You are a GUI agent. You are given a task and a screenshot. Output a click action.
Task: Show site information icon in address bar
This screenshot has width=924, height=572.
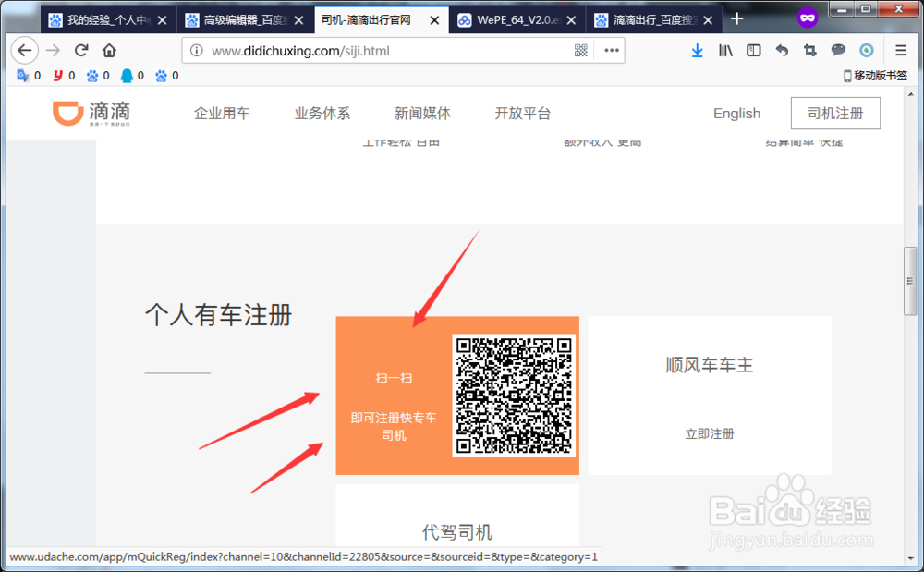196,51
